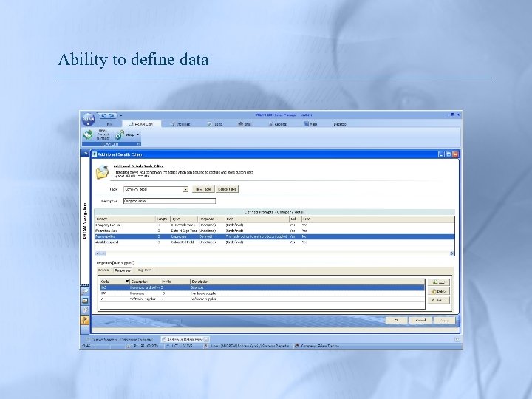Click the Company status bar entry
Viewport: 532px width, 399px height.
point(317,346)
